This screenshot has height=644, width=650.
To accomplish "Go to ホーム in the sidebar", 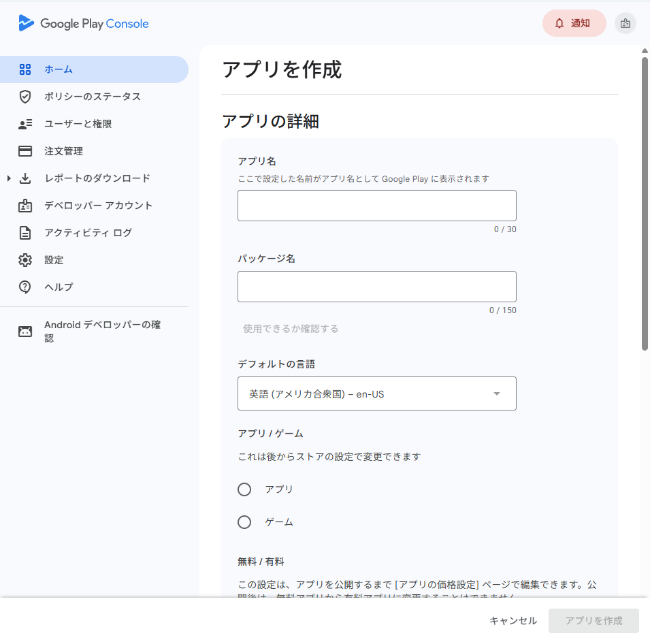I will click(x=94, y=69).
